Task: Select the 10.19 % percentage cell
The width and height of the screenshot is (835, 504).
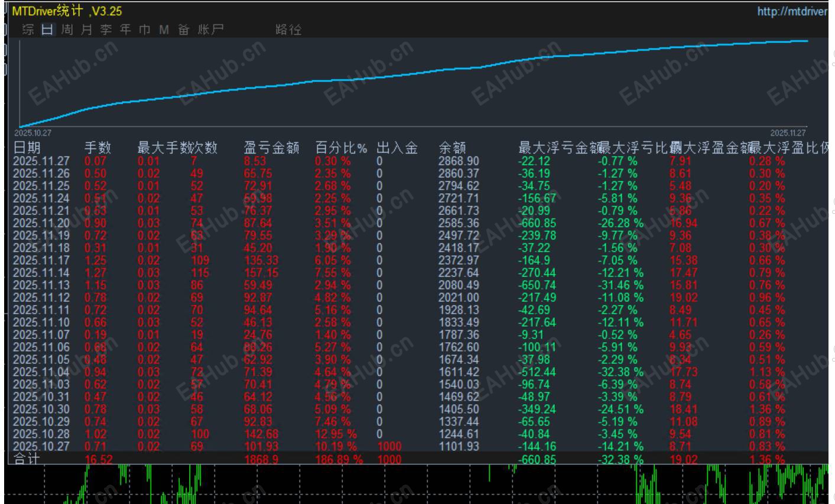Action: click(336, 447)
